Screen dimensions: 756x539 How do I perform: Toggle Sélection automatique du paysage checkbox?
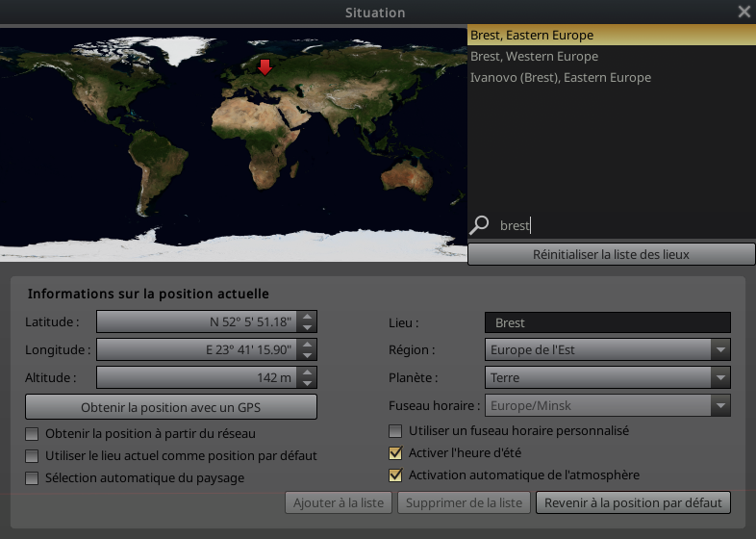(33, 477)
